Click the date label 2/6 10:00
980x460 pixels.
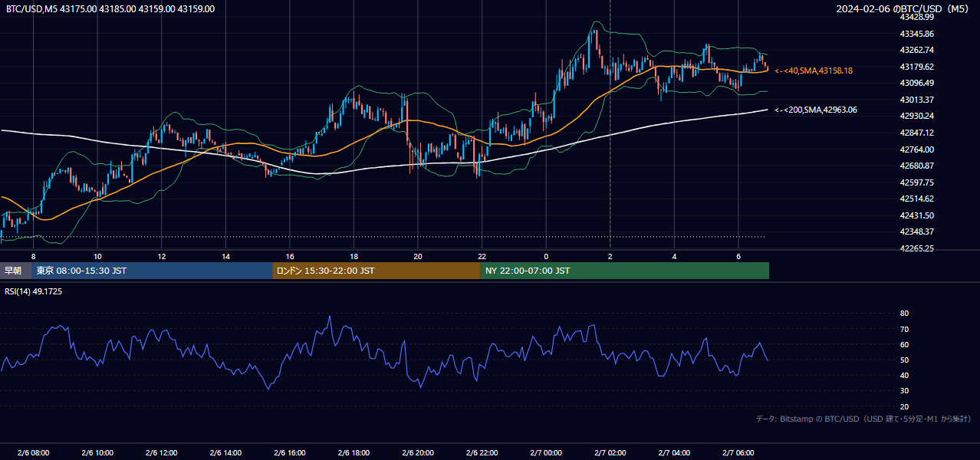(x=97, y=452)
